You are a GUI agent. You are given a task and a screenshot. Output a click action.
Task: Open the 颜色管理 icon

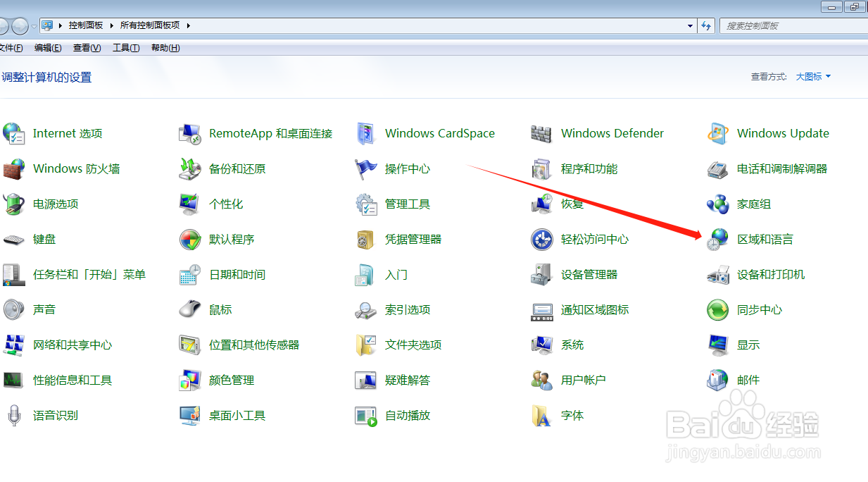[190, 380]
